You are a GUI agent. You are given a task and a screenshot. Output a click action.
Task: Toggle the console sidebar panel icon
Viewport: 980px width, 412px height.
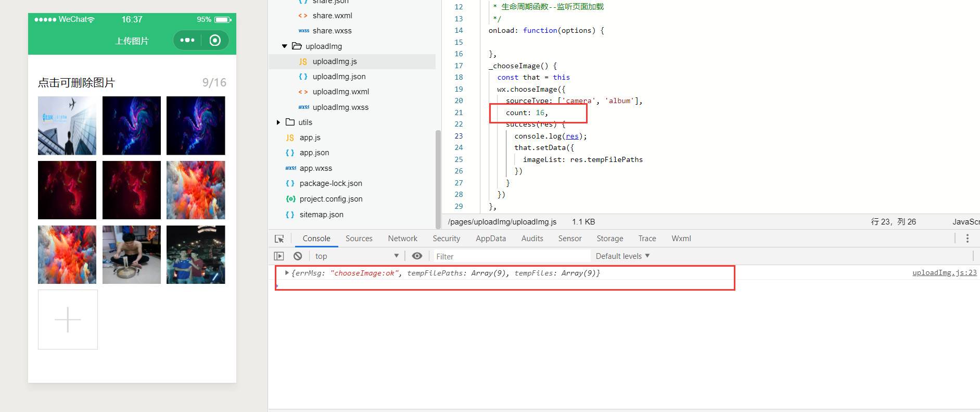point(279,256)
